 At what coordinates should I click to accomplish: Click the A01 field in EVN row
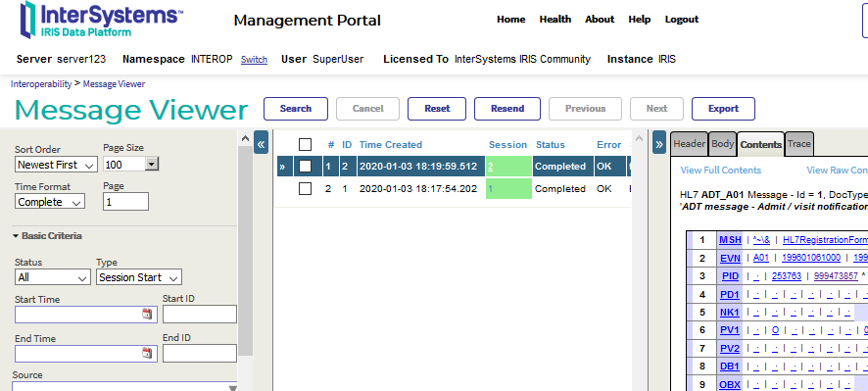pos(761,258)
